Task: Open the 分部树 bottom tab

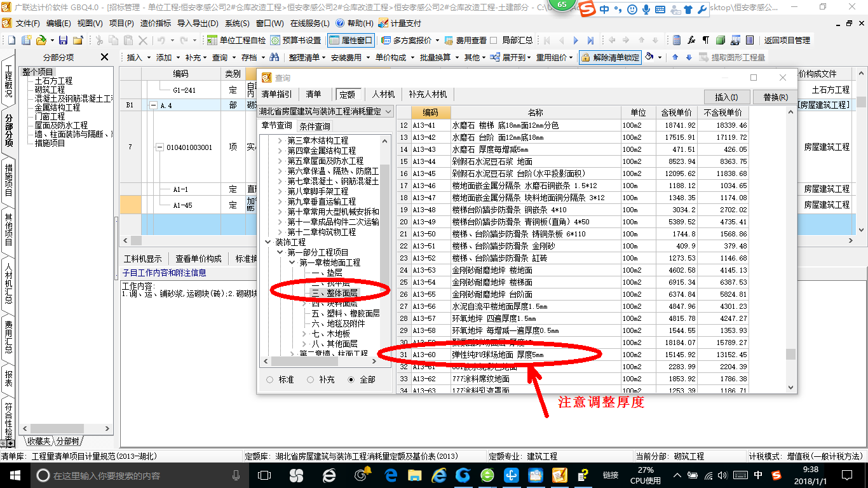Action: click(x=68, y=441)
